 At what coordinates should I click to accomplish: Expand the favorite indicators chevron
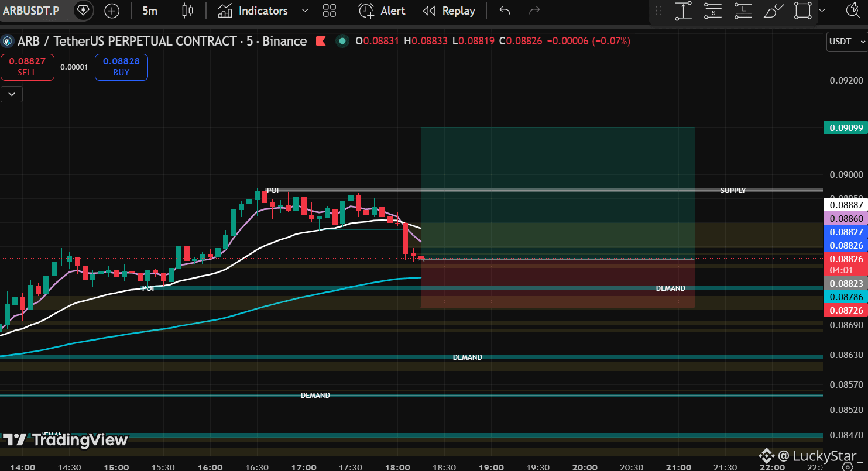(304, 11)
